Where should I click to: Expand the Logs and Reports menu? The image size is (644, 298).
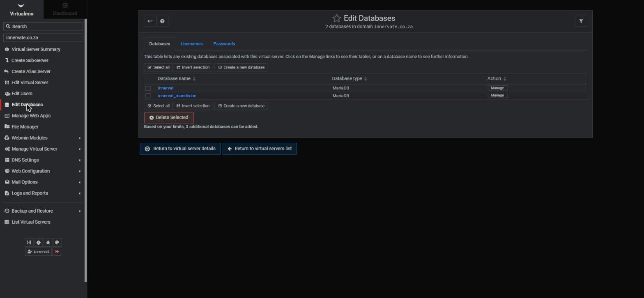43,193
